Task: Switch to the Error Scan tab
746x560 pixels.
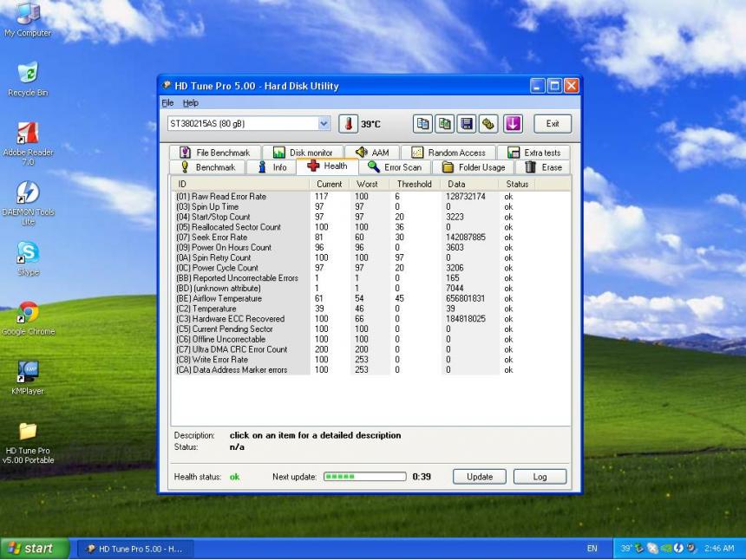Action: point(395,167)
